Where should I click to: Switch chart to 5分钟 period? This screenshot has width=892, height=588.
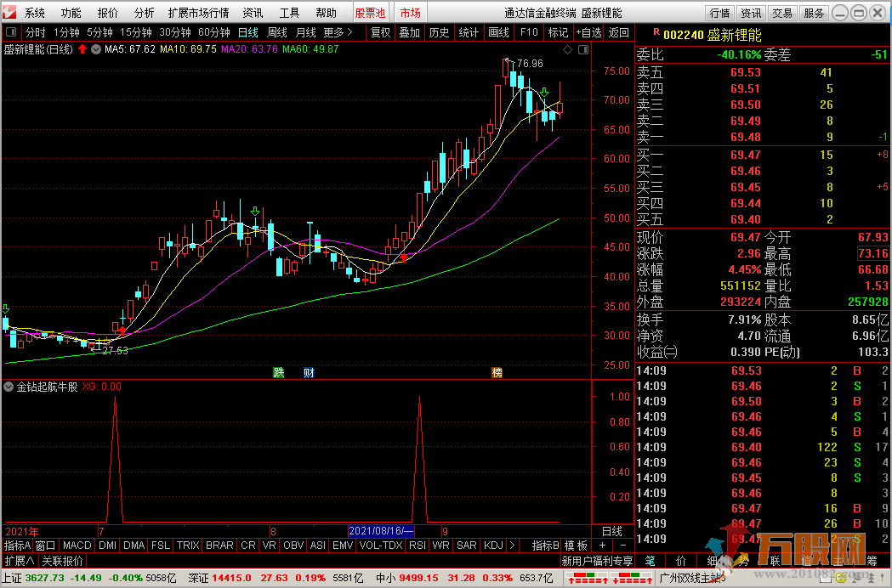[x=99, y=32]
